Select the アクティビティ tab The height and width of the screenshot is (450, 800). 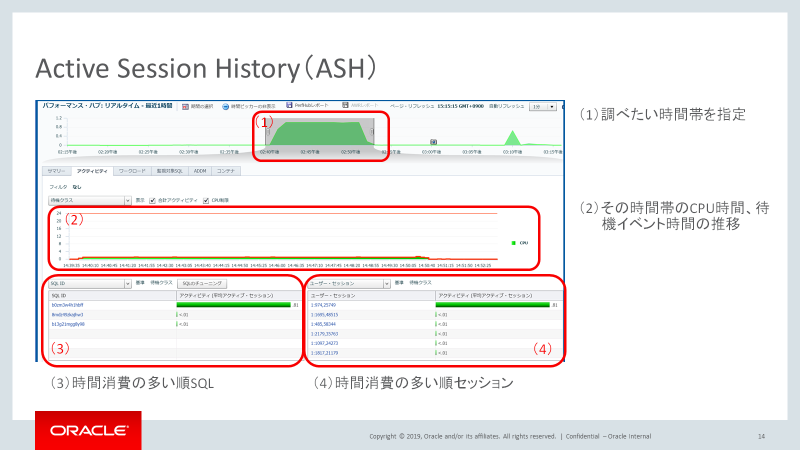(92, 171)
